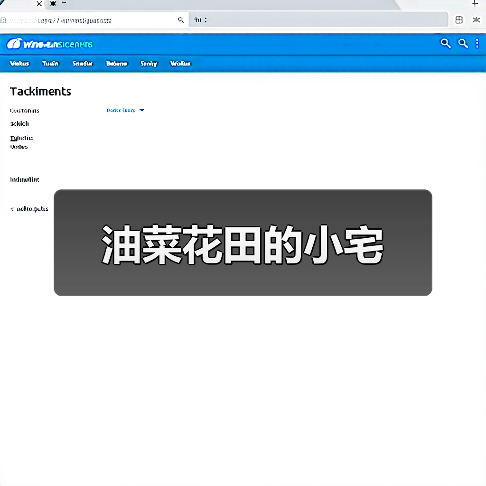Open the Sandur navigation item

point(82,63)
